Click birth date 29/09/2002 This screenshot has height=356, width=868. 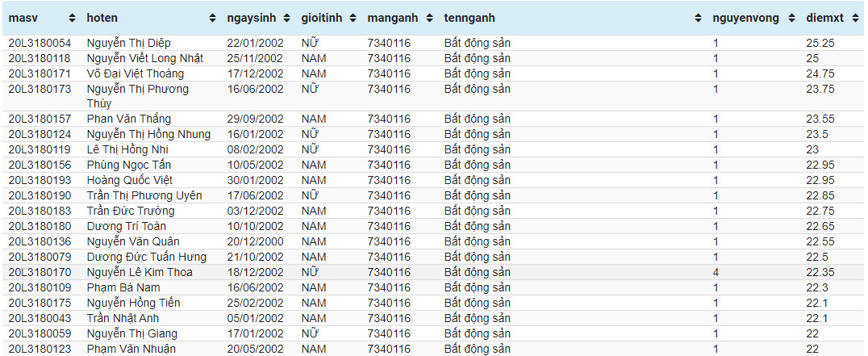tap(255, 119)
